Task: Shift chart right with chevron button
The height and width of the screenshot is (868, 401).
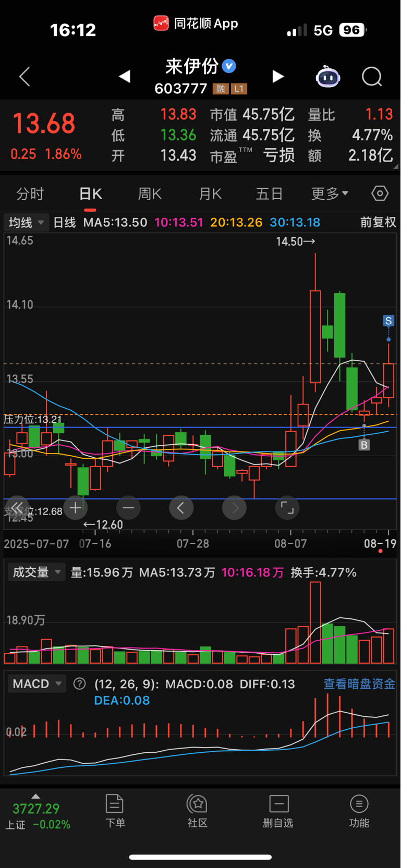Action: point(235,507)
